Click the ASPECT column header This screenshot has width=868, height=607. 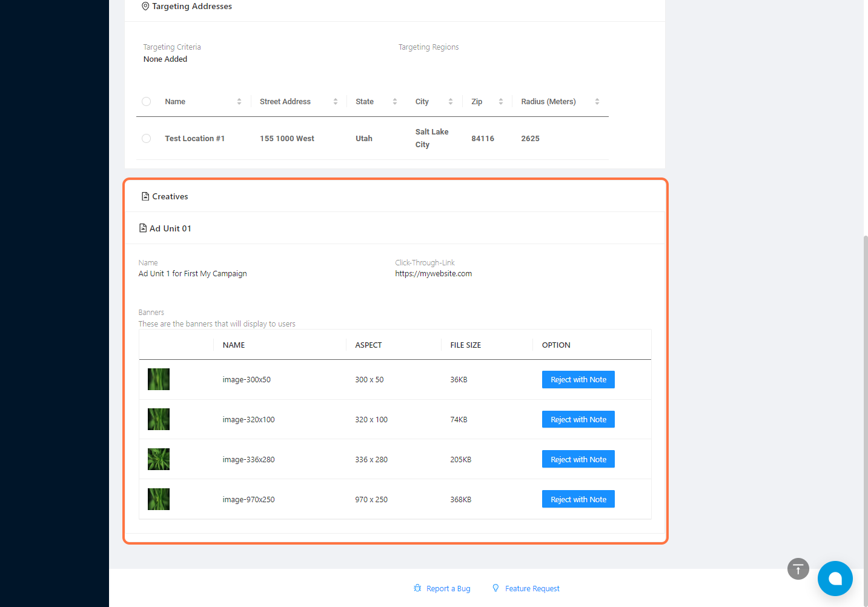click(368, 345)
